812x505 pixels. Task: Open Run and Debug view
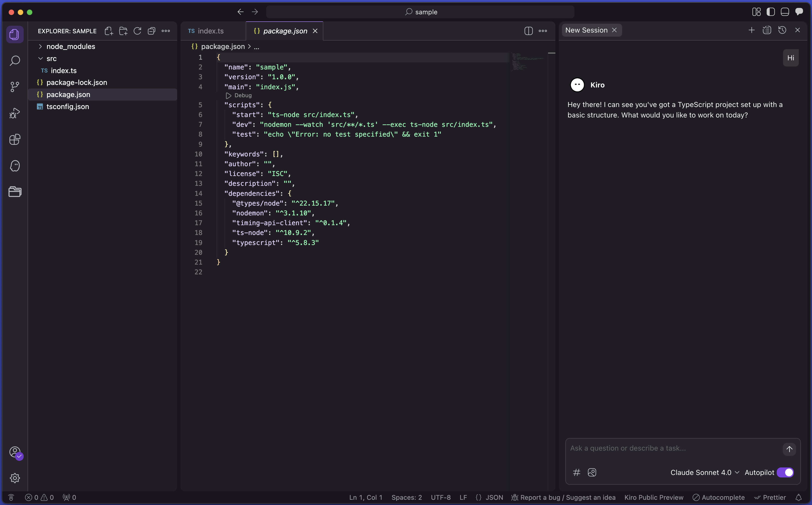point(15,113)
